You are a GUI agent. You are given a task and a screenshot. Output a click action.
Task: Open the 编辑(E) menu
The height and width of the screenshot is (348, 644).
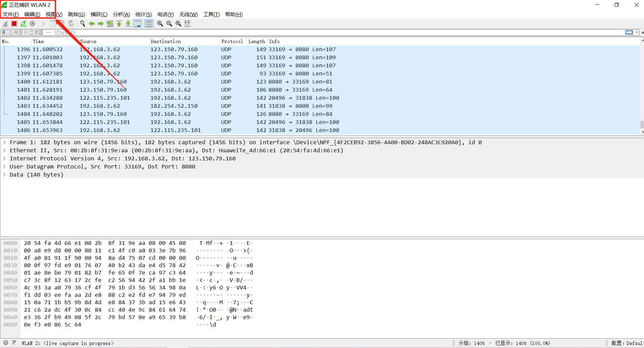(x=32, y=14)
